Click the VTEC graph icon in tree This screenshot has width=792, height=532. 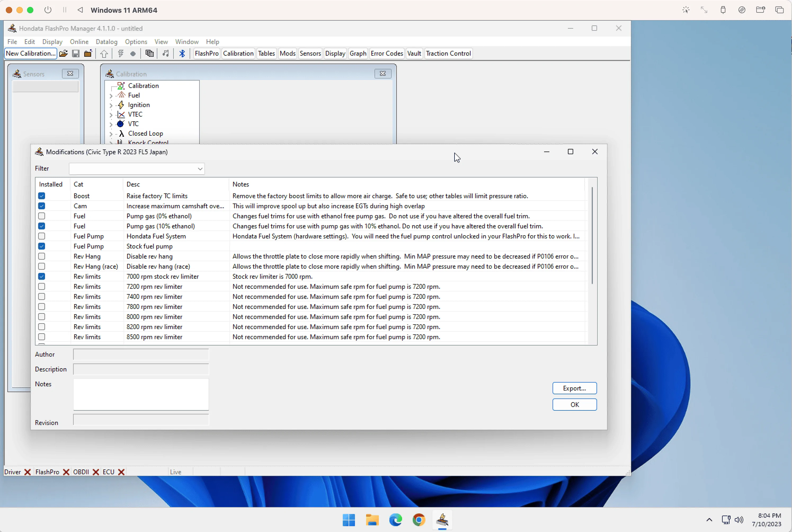[121, 114]
